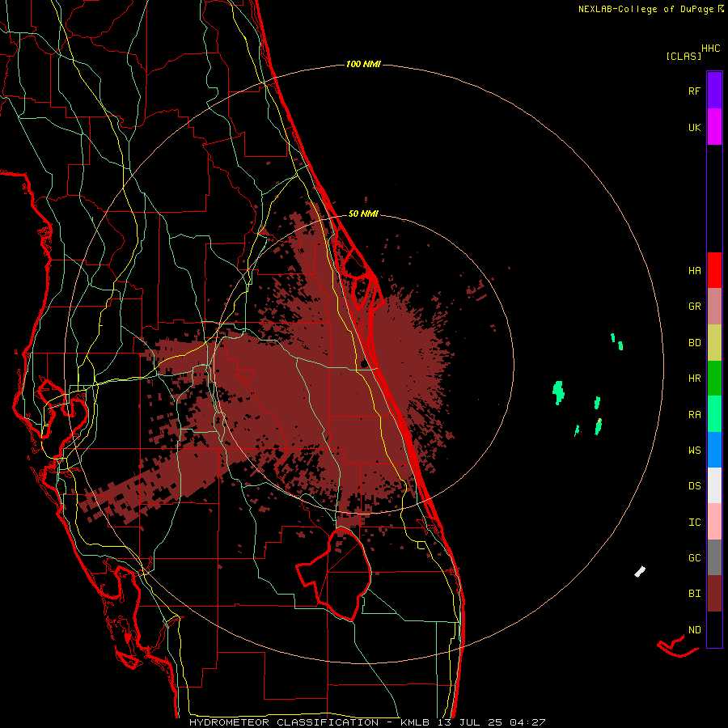Screen dimensions: 728x728
Task: Pick the HR green legend swatch
Action: click(x=714, y=378)
